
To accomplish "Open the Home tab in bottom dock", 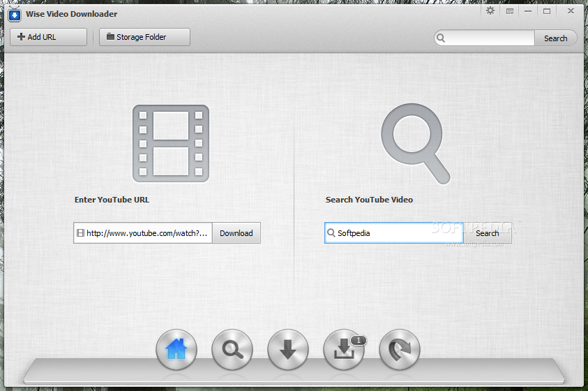I will [176, 349].
